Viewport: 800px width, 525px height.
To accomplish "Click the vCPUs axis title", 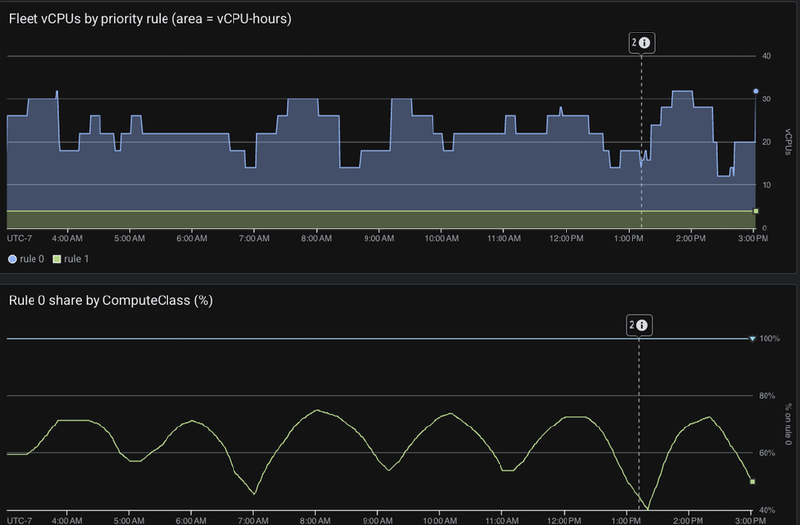I will pos(788,142).
